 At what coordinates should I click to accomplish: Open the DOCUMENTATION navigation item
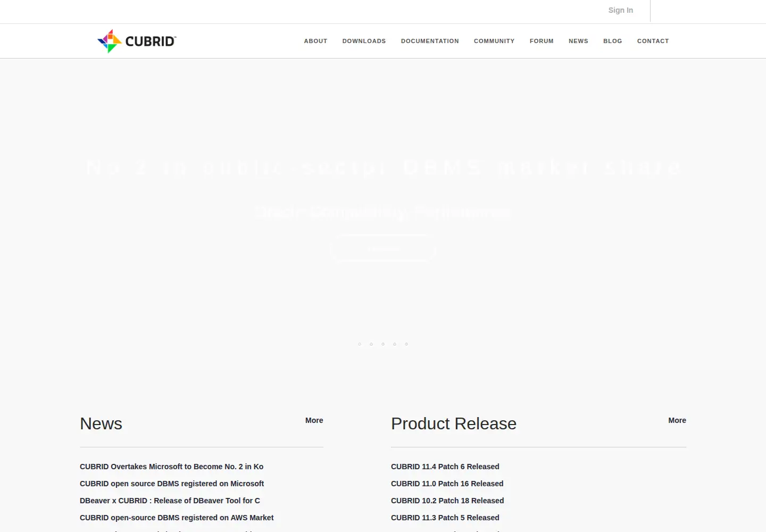point(430,41)
